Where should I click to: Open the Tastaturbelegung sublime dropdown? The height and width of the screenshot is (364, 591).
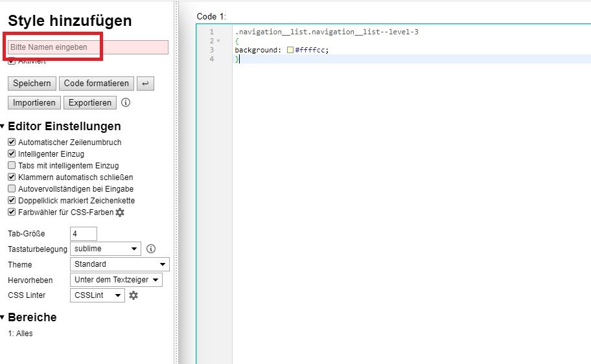105,249
